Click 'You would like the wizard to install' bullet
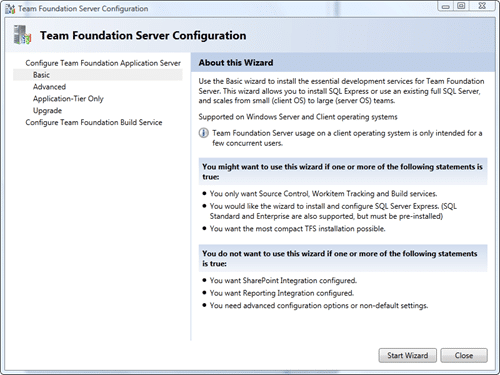The height and width of the screenshot is (375, 500). 333,211
